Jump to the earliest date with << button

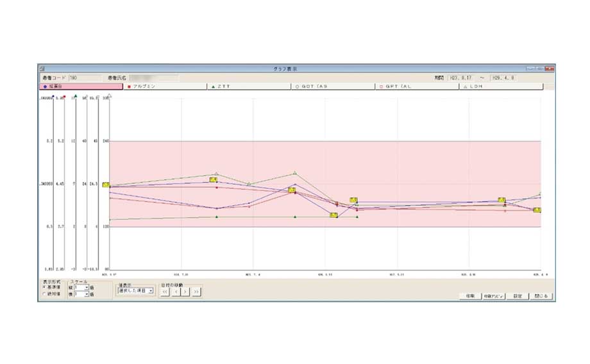[165, 292]
